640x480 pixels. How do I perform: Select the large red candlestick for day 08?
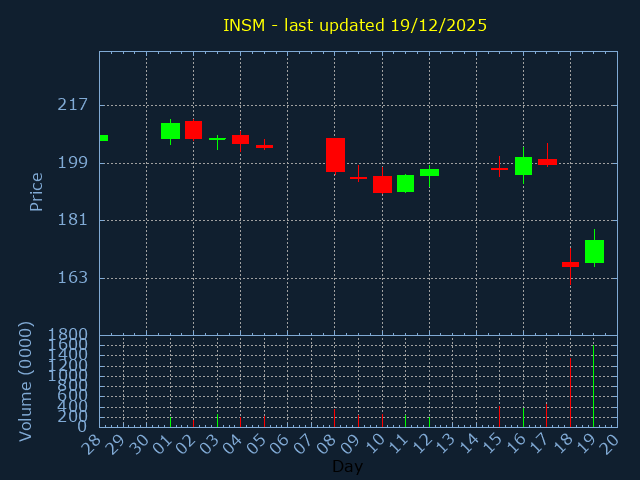point(335,155)
